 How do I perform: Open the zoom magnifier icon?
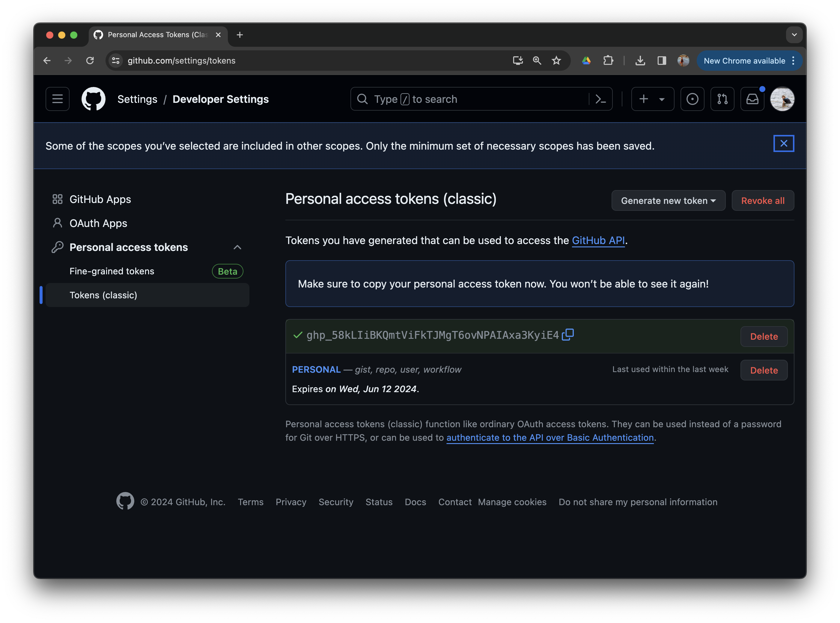point(537,61)
